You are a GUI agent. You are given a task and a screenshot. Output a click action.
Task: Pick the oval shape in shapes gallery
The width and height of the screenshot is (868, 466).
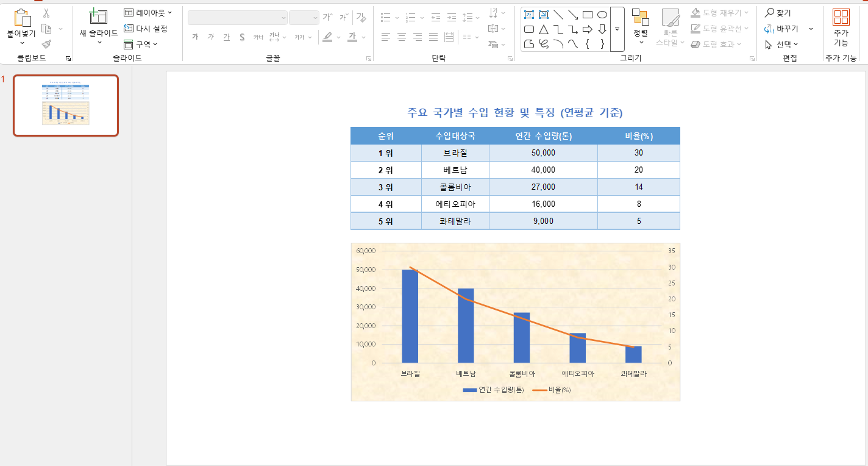[602, 14]
